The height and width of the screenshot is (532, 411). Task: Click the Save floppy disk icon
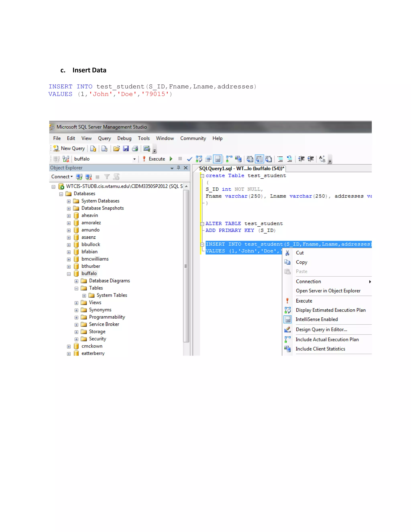click(126, 148)
